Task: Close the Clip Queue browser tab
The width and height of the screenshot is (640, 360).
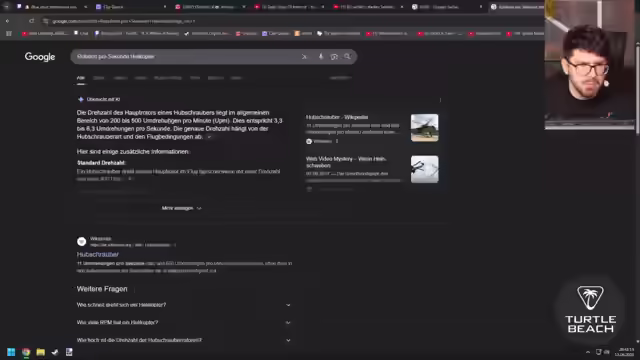Action: [x=164, y=7]
